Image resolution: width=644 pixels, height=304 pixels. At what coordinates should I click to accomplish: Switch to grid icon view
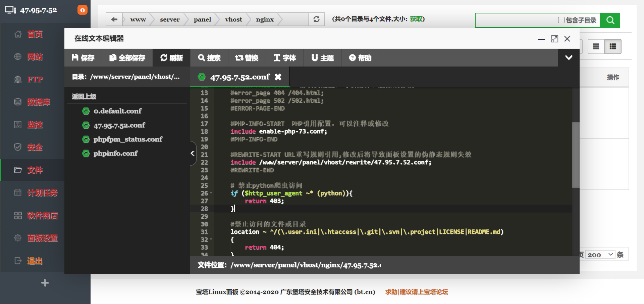tap(596, 46)
